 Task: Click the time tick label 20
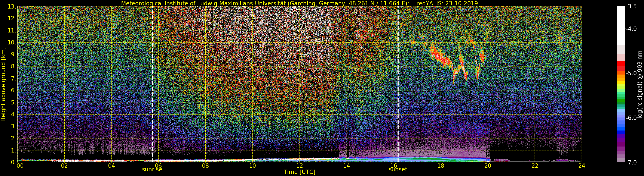[488, 166]
